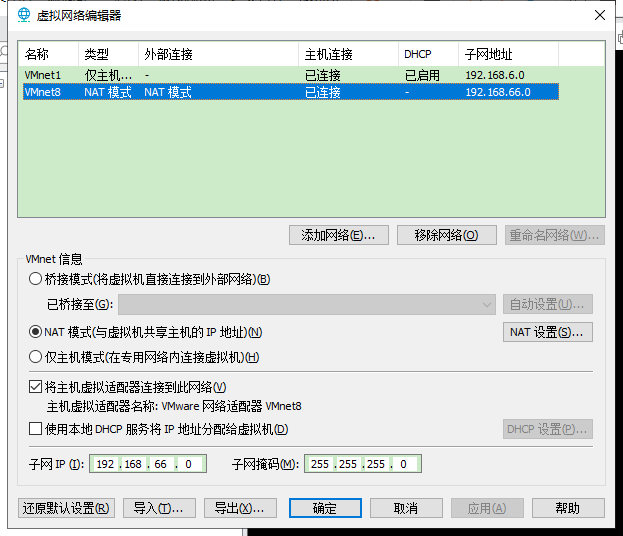Click first octet 192 of 子网 IP
The height and width of the screenshot is (536, 623).
coord(105,464)
